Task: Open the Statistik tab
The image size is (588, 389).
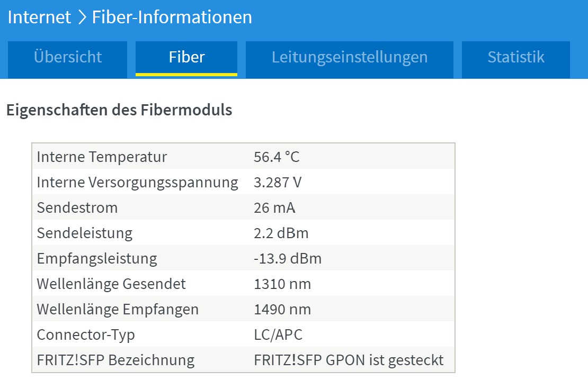Action: click(x=515, y=60)
